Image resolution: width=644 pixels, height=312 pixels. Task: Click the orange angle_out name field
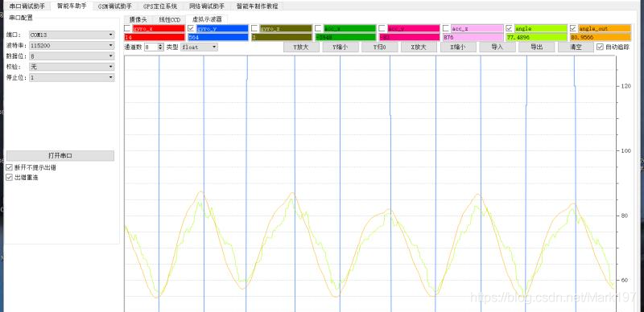[605, 28]
